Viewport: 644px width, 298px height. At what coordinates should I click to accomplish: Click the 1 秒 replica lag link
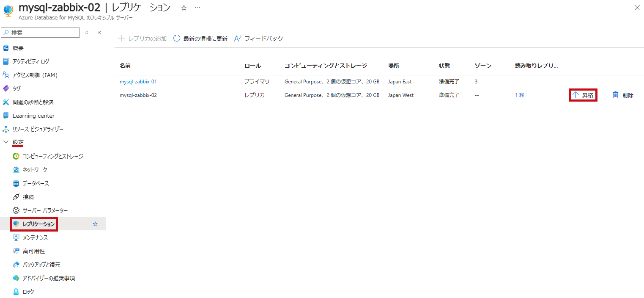click(520, 95)
